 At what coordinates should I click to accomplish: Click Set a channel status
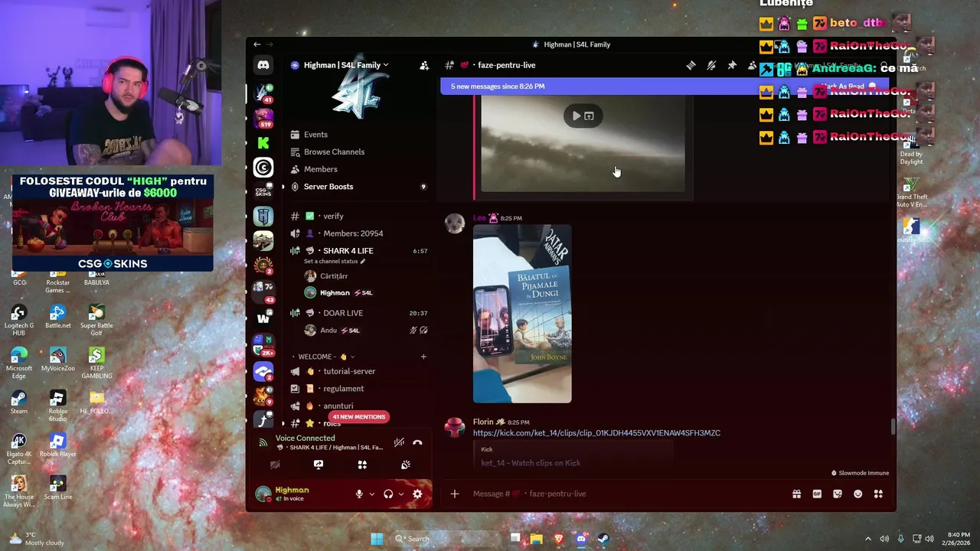tap(335, 262)
